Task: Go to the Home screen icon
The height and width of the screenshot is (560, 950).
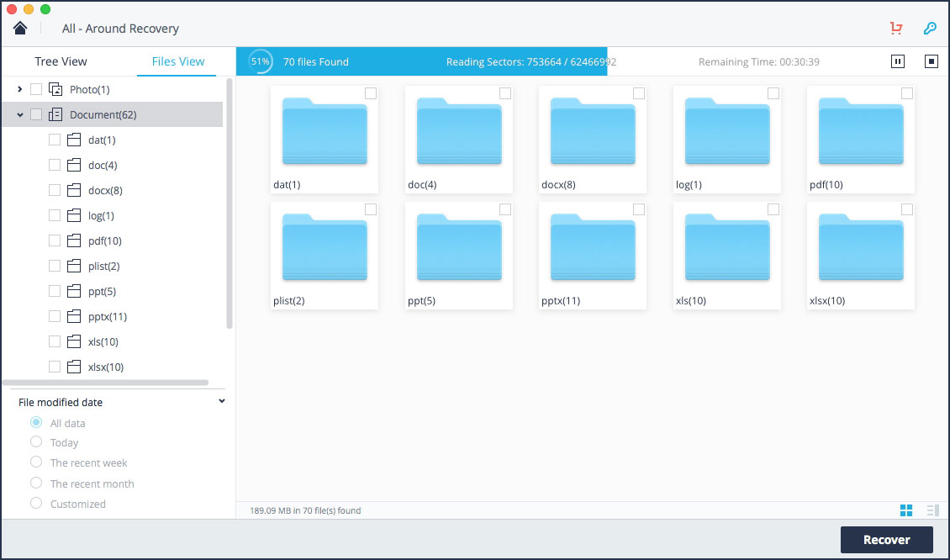Action: [x=20, y=28]
